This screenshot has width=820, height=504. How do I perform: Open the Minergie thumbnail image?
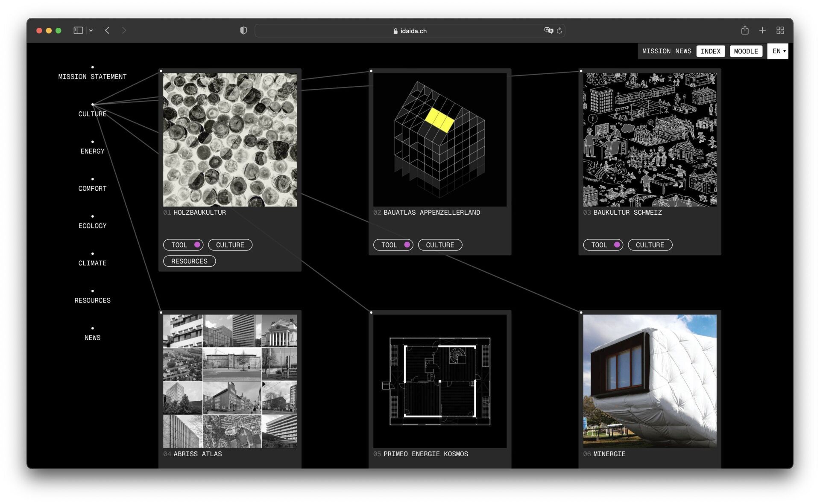tap(650, 381)
